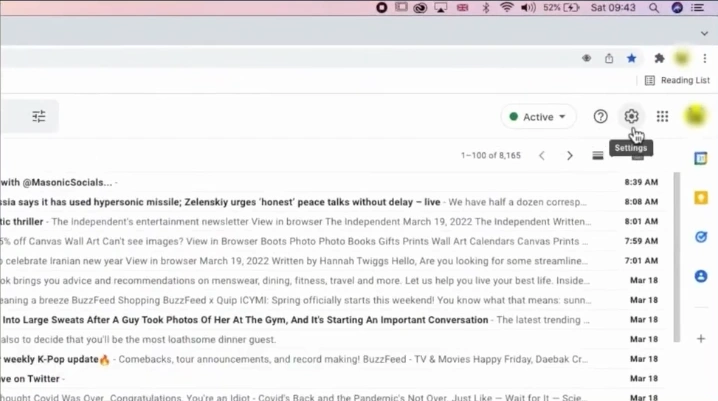Viewport: 718px width, 401px height.
Task: Open email about hypersonic missile Zelenskiy
Action: [x=330, y=202]
